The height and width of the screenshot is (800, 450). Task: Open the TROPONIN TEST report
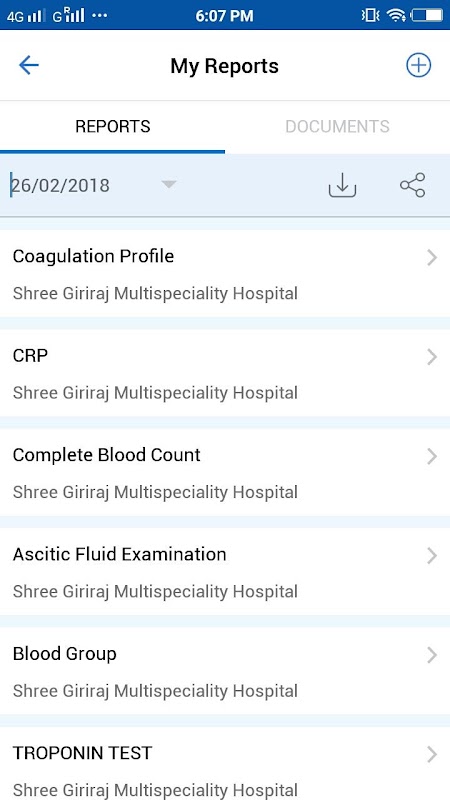pos(225,763)
